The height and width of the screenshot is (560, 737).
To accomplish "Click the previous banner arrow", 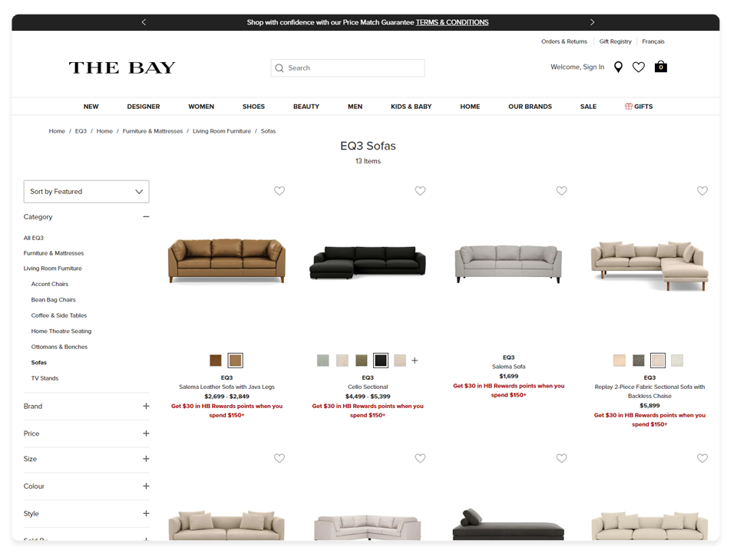I will [144, 22].
